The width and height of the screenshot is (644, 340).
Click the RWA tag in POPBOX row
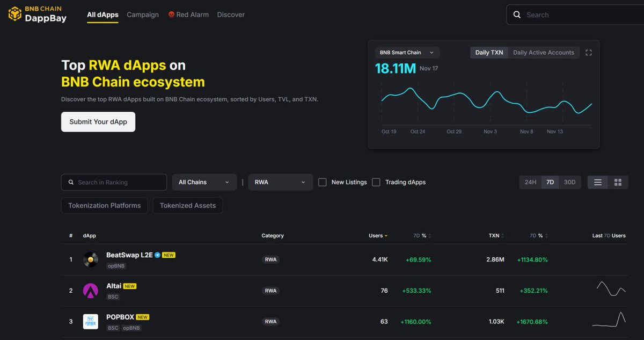point(271,322)
